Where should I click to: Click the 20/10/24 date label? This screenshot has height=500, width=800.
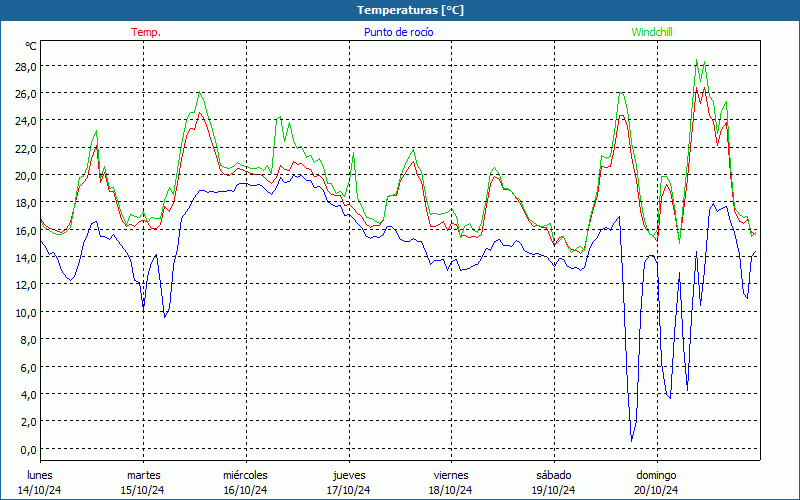point(656,490)
